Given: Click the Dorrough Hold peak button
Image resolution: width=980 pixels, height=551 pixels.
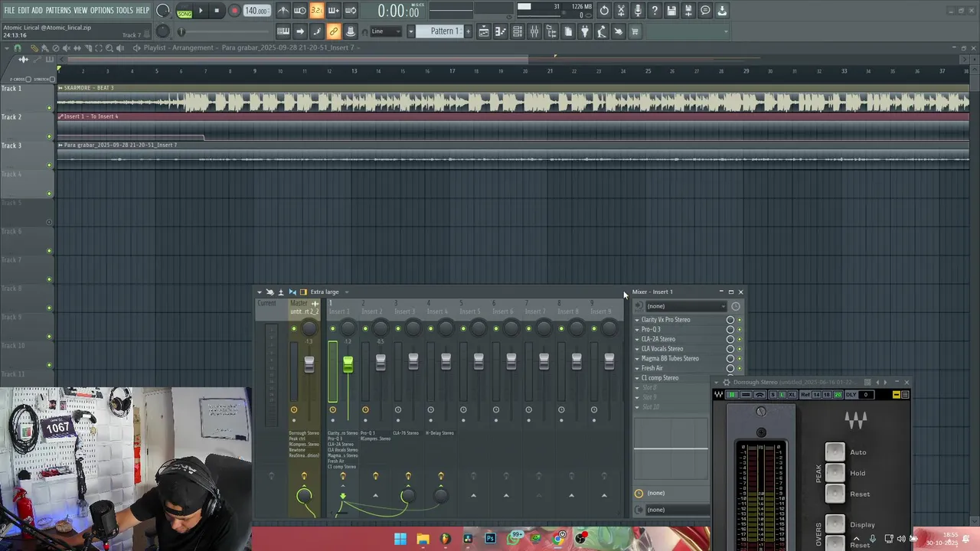Looking at the screenshot, I should click(x=835, y=473).
